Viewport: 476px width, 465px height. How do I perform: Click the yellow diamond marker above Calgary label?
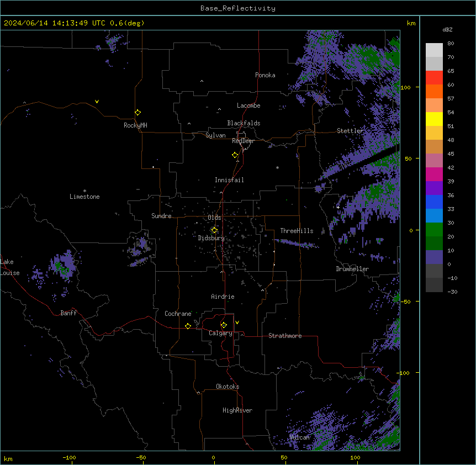click(x=224, y=325)
